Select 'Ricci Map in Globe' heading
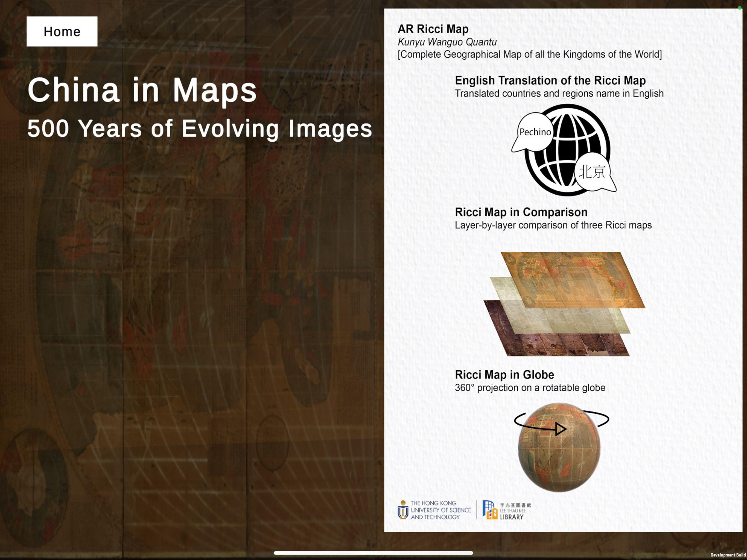This screenshot has width=747, height=560. click(504, 375)
